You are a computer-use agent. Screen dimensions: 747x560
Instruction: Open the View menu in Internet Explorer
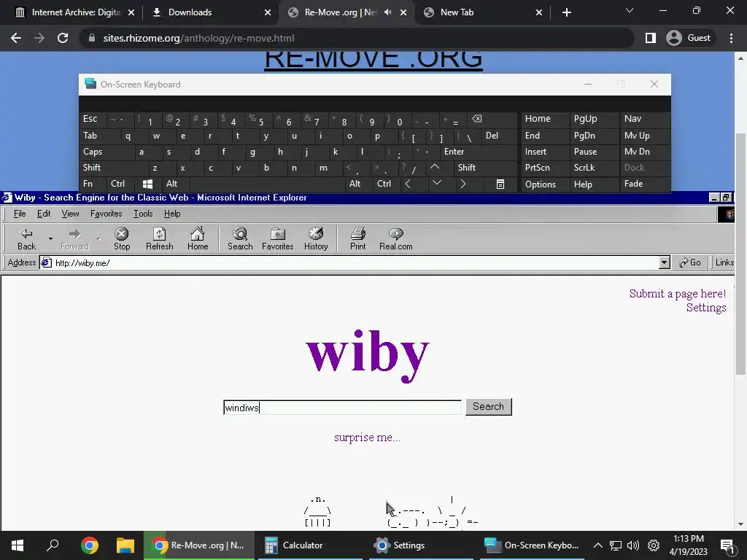[70, 214]
